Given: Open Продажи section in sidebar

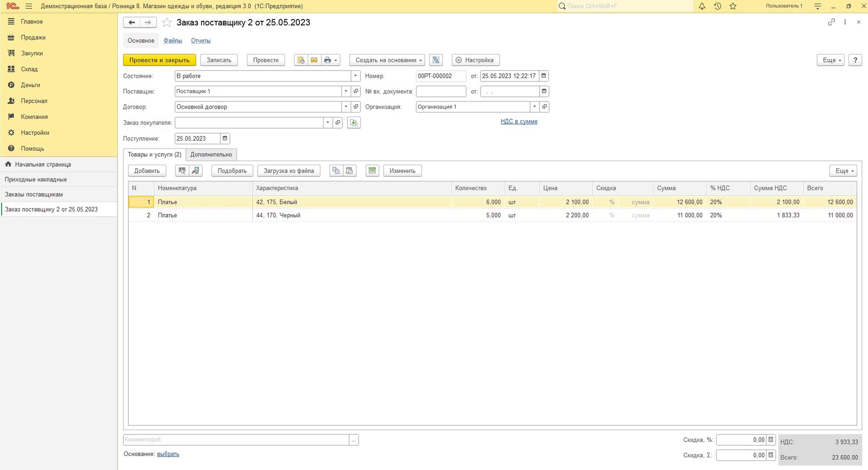Looking at the screenshot, I should click(x=33, y=37).
